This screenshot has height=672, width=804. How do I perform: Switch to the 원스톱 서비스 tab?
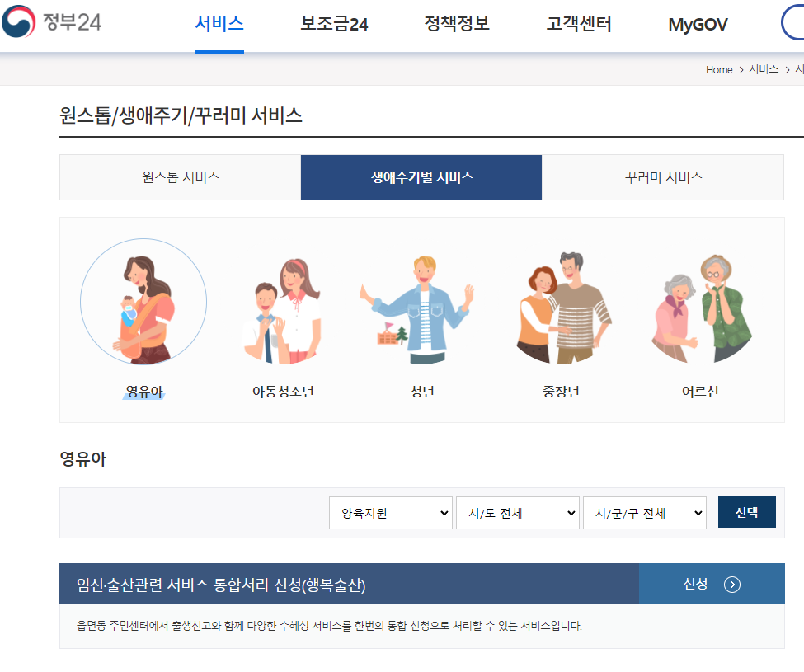coord(179,176)
